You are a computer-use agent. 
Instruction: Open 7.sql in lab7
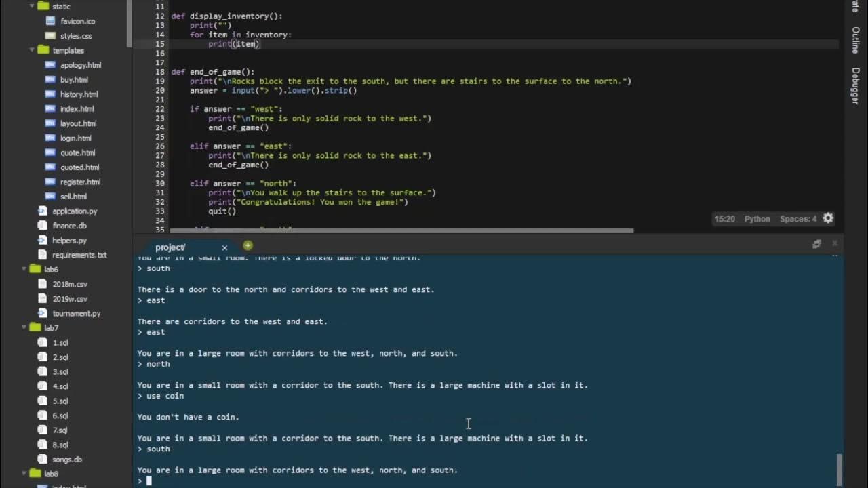click(60, 430)
